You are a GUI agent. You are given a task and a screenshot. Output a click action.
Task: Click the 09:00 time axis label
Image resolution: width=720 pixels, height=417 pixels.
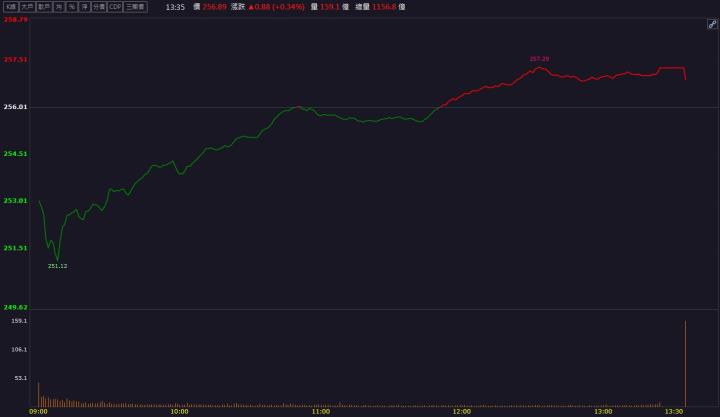tap(38, 411)
